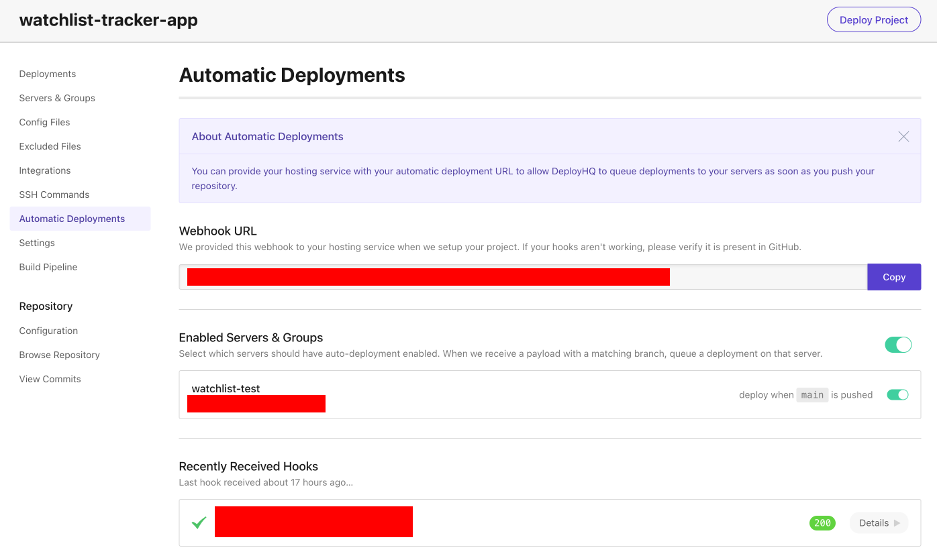Open the Deployments section
This screenshot has height=560, width=937.
click(x=47, y=74)
